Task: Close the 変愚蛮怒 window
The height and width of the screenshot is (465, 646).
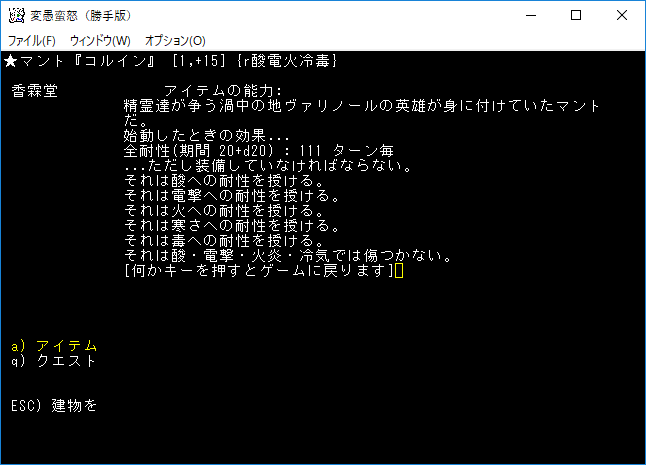Action: 622,15
